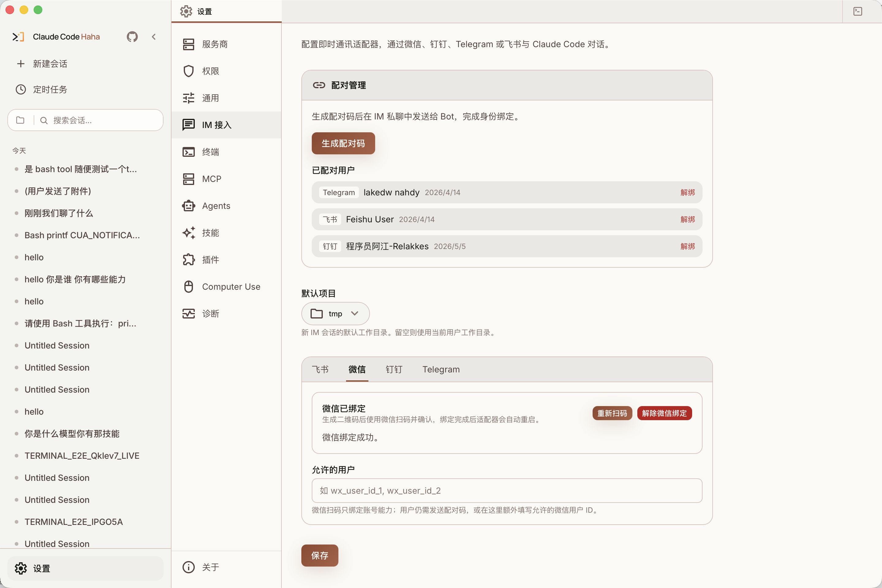Click the 服务商 server icon
882x588 pixels.
(x=188, y=44)
